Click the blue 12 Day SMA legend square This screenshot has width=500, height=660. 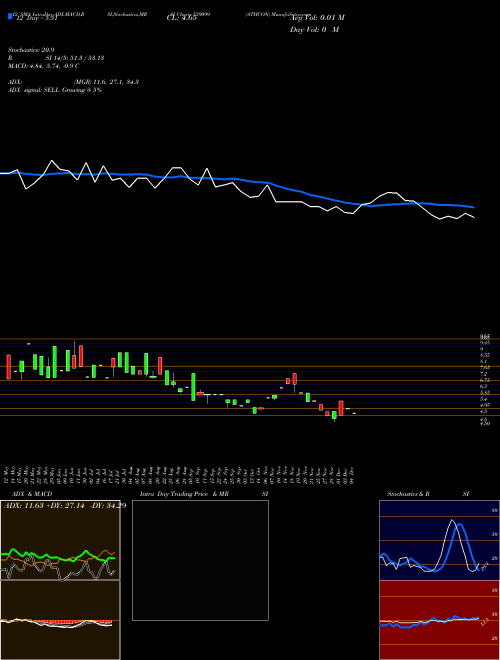coord(10,16)
